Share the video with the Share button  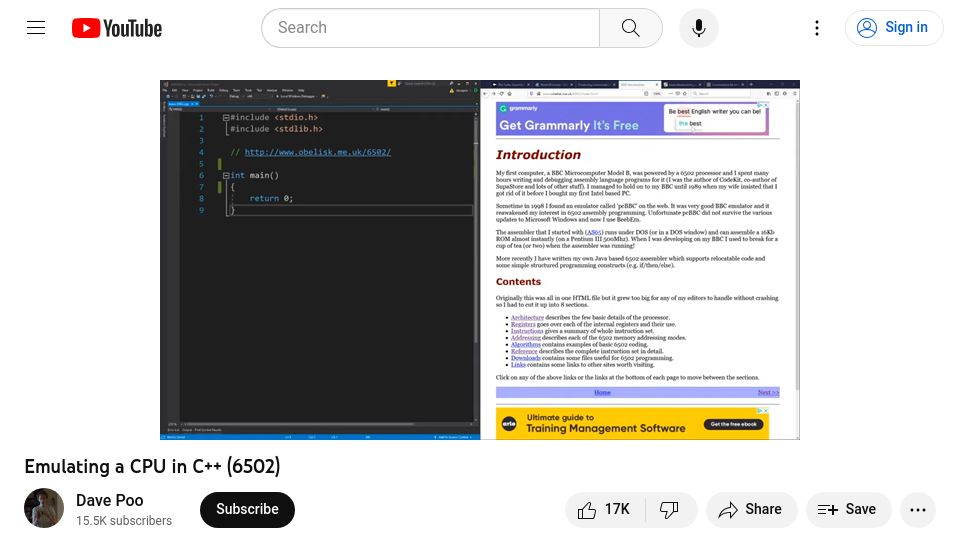pos(751,509)
